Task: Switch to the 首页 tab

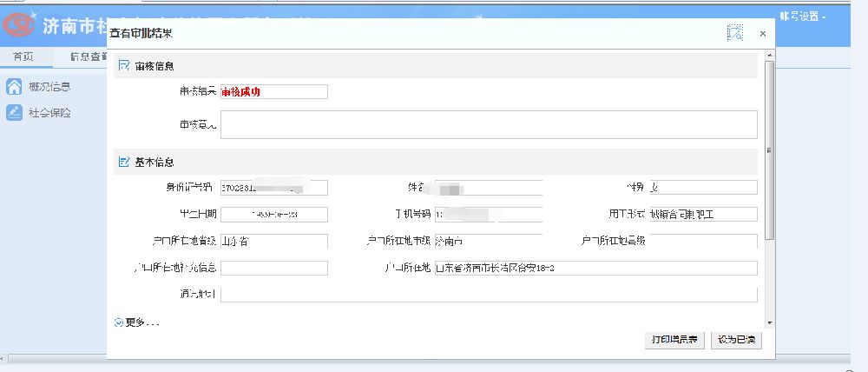Action: [x=23, y=56]
